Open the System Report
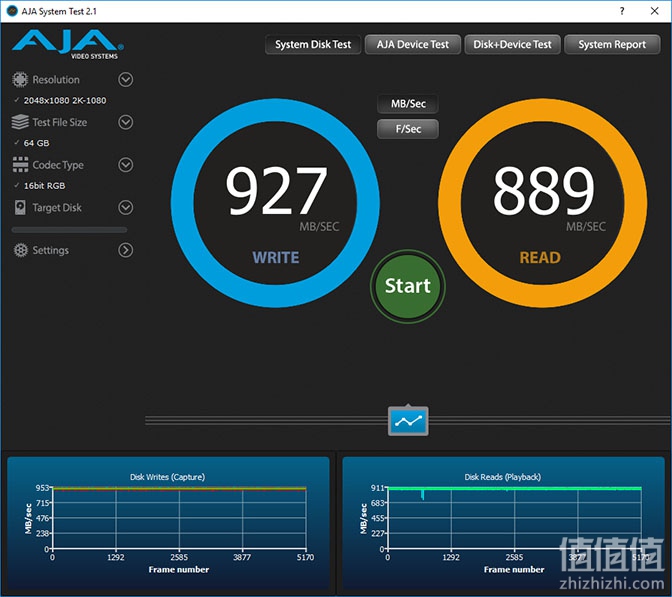 click(612, 45)
